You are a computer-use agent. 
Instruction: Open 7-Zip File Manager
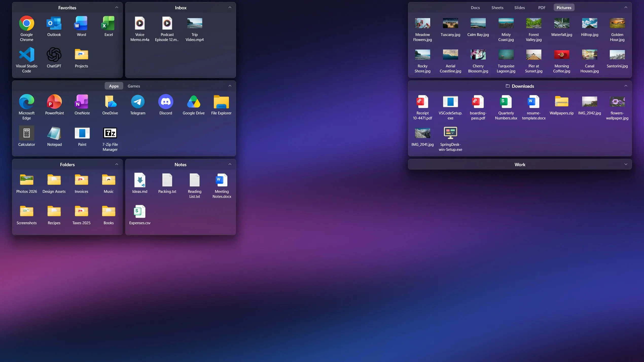click(x=110, y=133)
